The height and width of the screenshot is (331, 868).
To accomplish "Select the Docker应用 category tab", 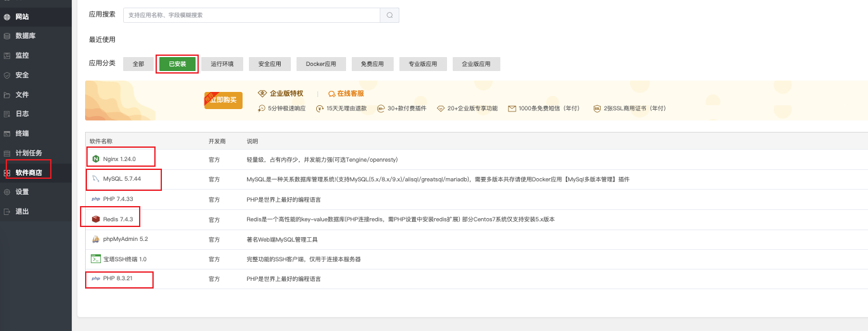I will (321, 64).
